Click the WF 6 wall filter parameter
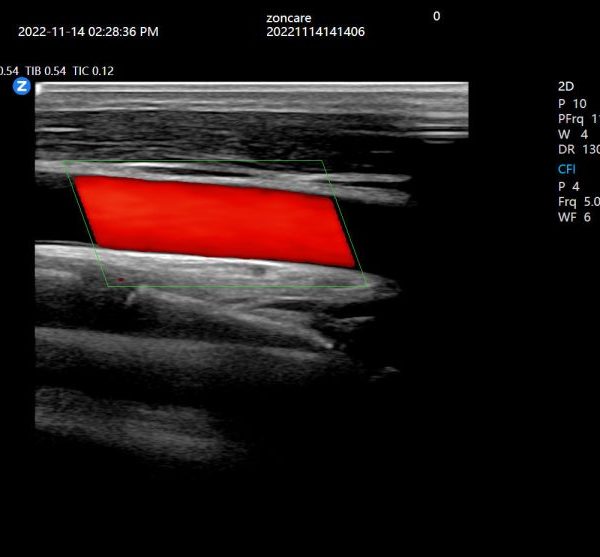 574,216
